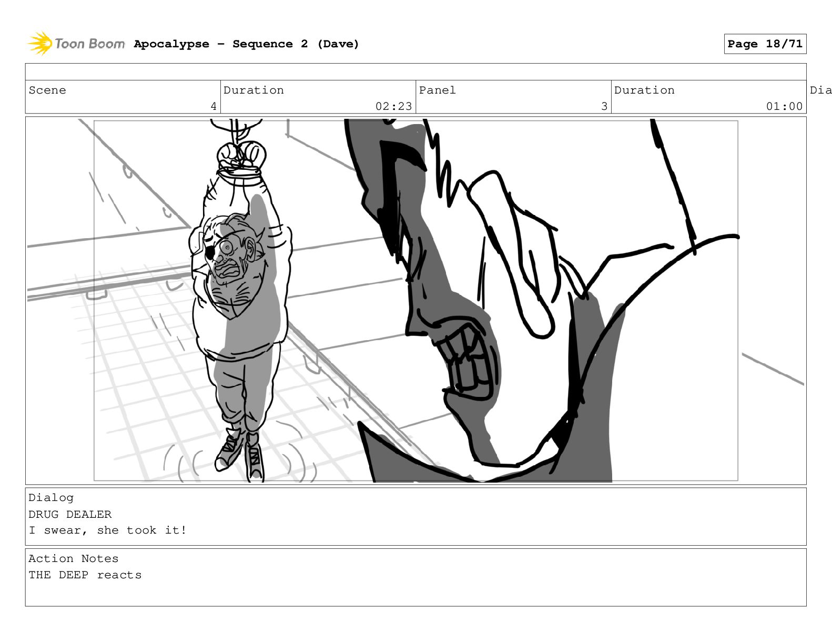Click the panel duration value '01:00'

click(x=784, y=106)
